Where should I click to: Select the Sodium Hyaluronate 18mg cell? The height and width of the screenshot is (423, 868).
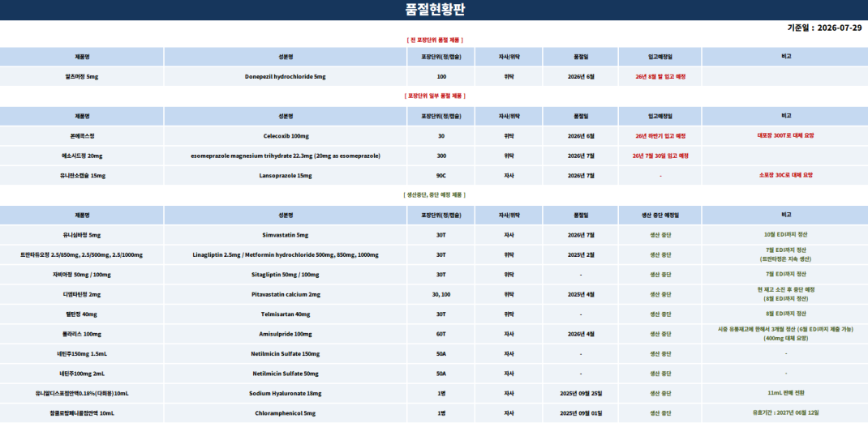point(285,394)
